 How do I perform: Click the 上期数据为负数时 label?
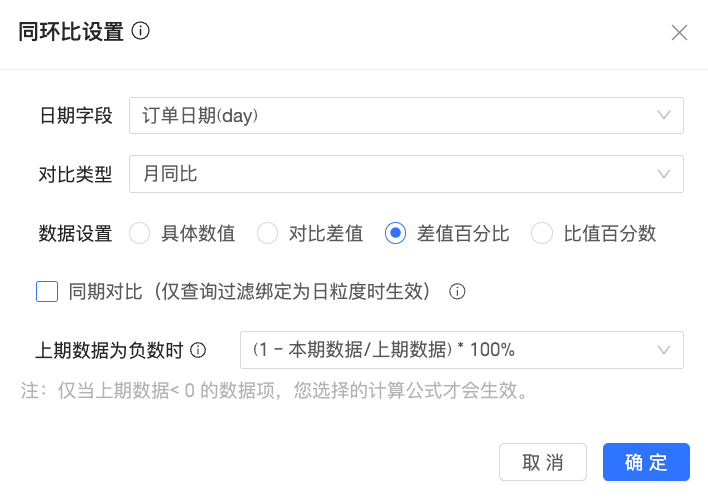click(x=109, y=350)
